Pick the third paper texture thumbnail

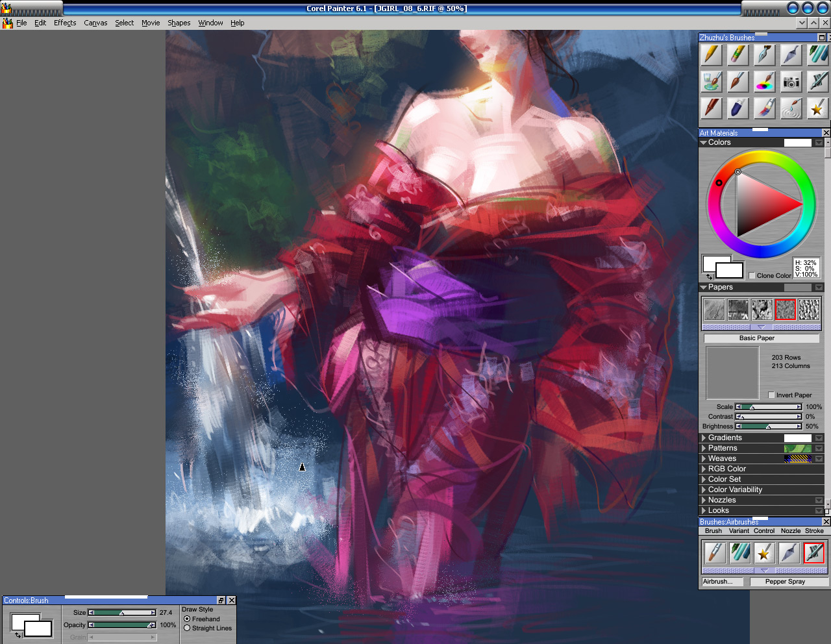click(762, 310)
